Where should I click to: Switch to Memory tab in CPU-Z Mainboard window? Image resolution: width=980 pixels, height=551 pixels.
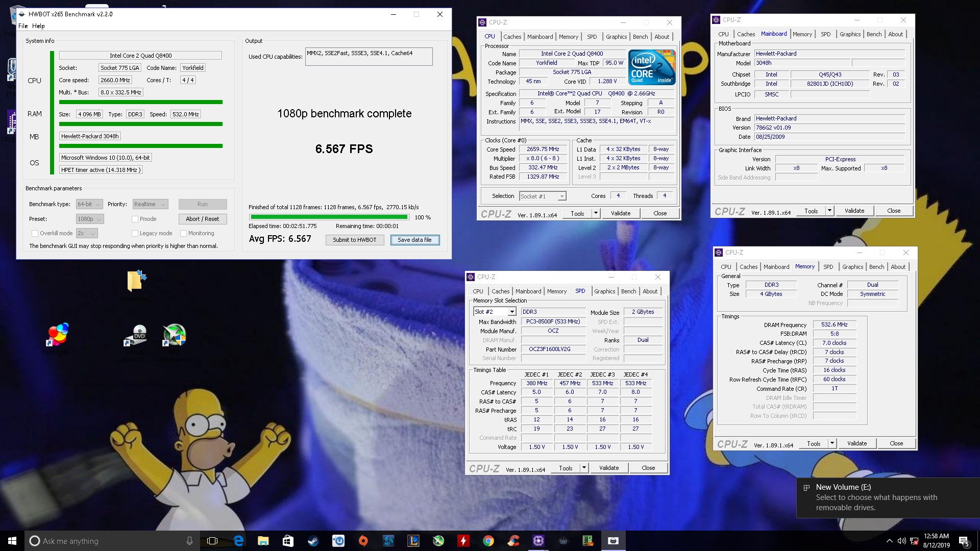click(802, 34)
